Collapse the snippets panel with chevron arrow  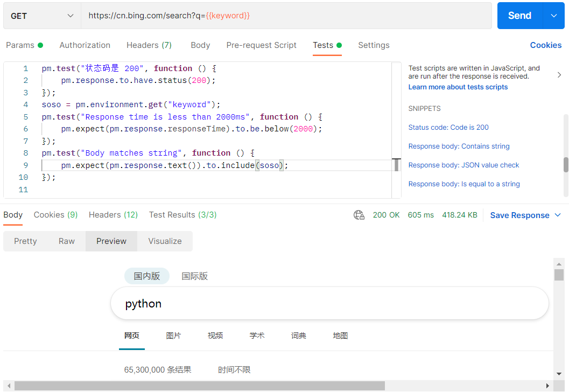click(x=559, y=75)
